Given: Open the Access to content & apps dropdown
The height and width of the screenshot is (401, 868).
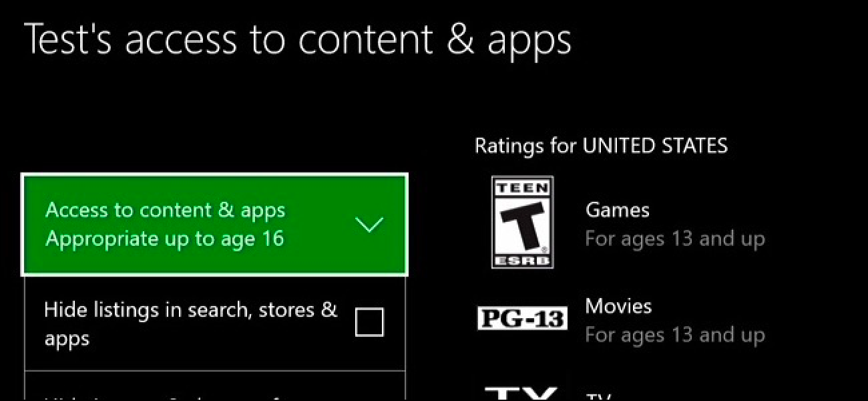Looking at the screenshot, I should [x=214, y=225].
